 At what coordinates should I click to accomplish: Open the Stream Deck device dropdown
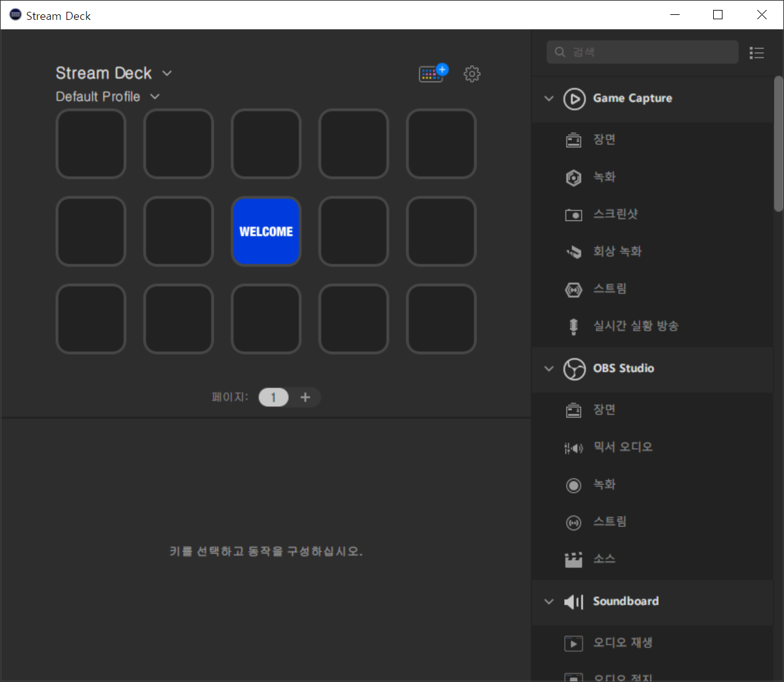(167, 73)
